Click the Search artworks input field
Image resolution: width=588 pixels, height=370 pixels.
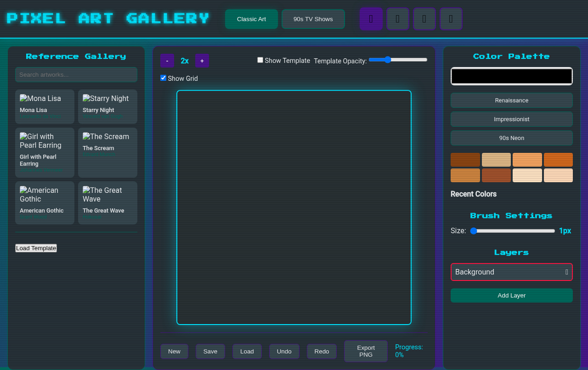click(76, 74)
